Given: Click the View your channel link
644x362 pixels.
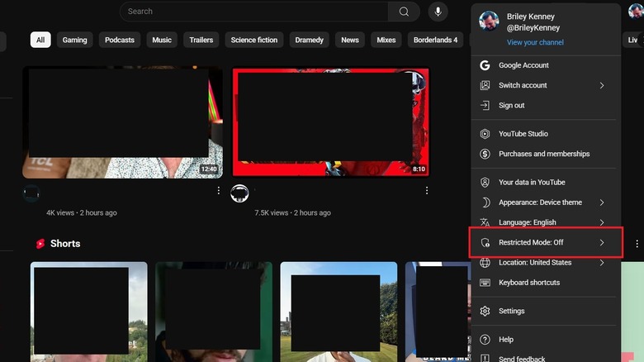Looking at the screenshot, I should [535, 42].
